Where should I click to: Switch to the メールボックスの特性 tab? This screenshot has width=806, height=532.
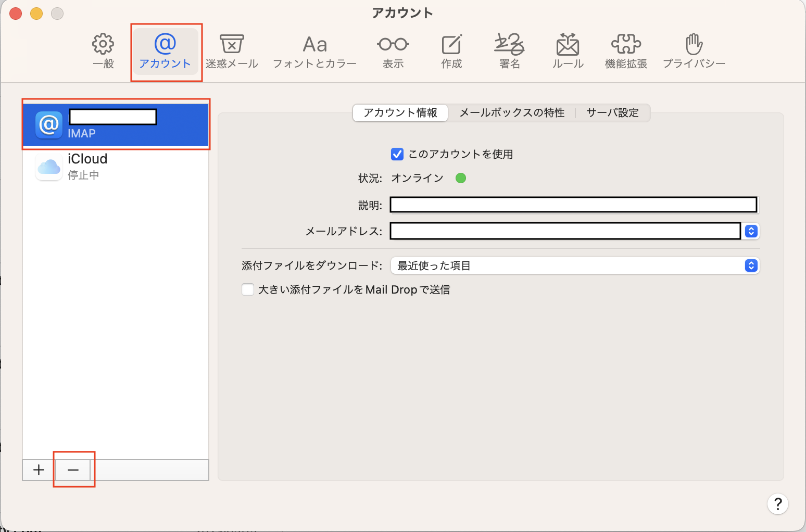pos(512,112)
